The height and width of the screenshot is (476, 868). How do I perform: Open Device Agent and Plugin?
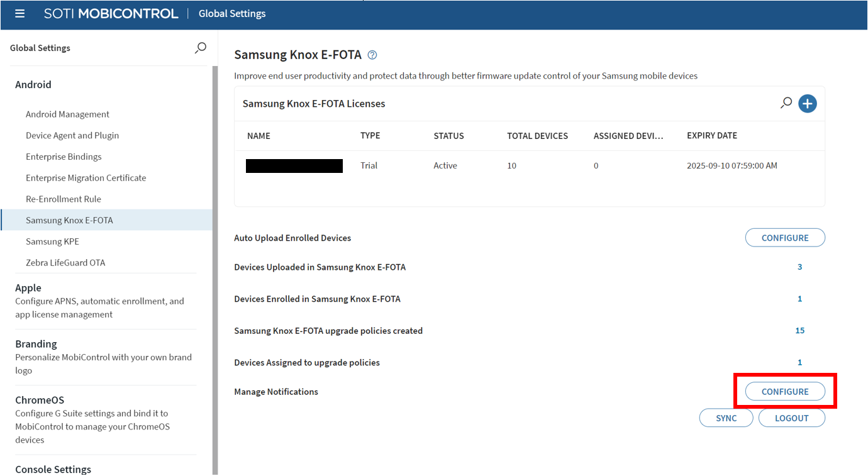[72, 135]
